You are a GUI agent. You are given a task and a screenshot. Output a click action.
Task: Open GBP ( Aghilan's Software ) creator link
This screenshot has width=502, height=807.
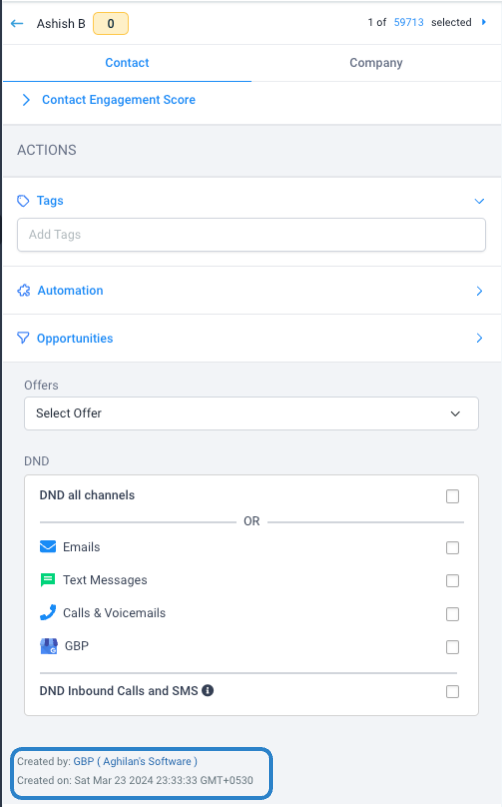click(135, 761)
